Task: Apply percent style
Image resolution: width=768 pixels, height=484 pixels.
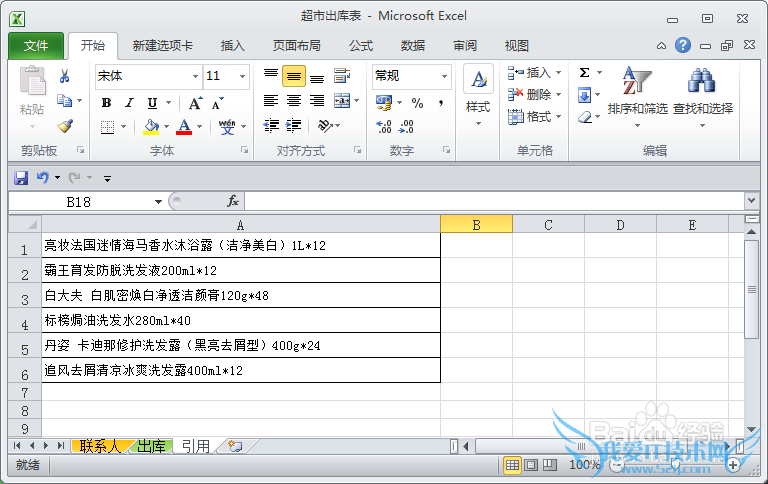Action: point(417,103)
